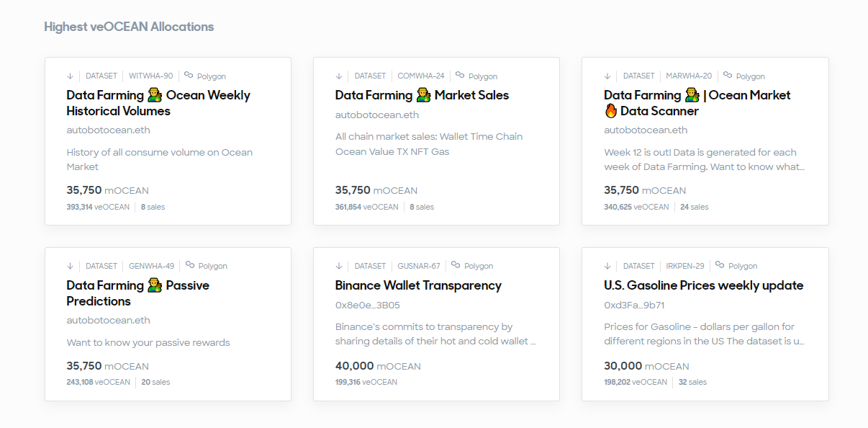Open Ocean Market Data Scanner dataset
Viewport: 868px width, 428px height.
697,103
